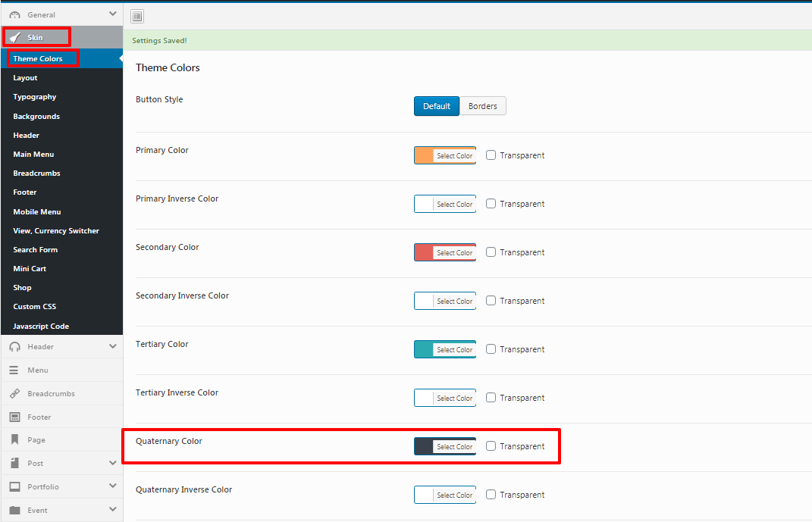Open the Typography submenu item
This screenshot has height=522, width=812.
61,97
